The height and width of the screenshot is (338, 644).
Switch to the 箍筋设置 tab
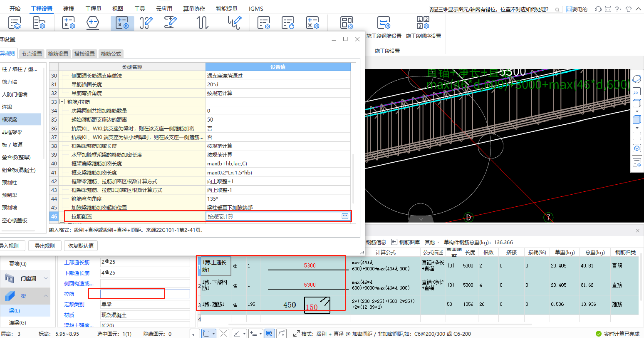(58, 54)
